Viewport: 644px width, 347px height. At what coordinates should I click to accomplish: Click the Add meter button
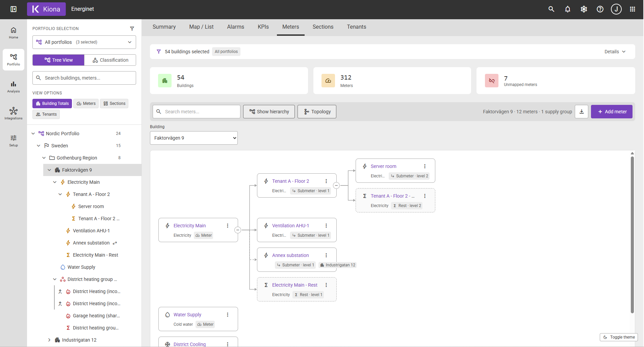[x=612, y=112]
